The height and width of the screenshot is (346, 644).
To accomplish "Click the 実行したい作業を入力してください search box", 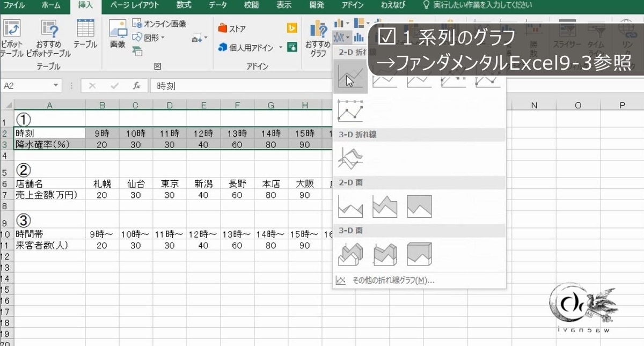I will [482, 5].
